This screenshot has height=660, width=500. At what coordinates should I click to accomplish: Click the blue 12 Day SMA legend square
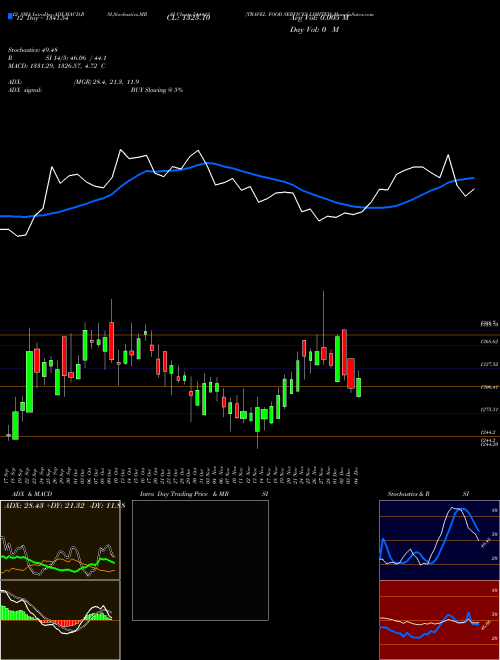[x=10, y=16]
